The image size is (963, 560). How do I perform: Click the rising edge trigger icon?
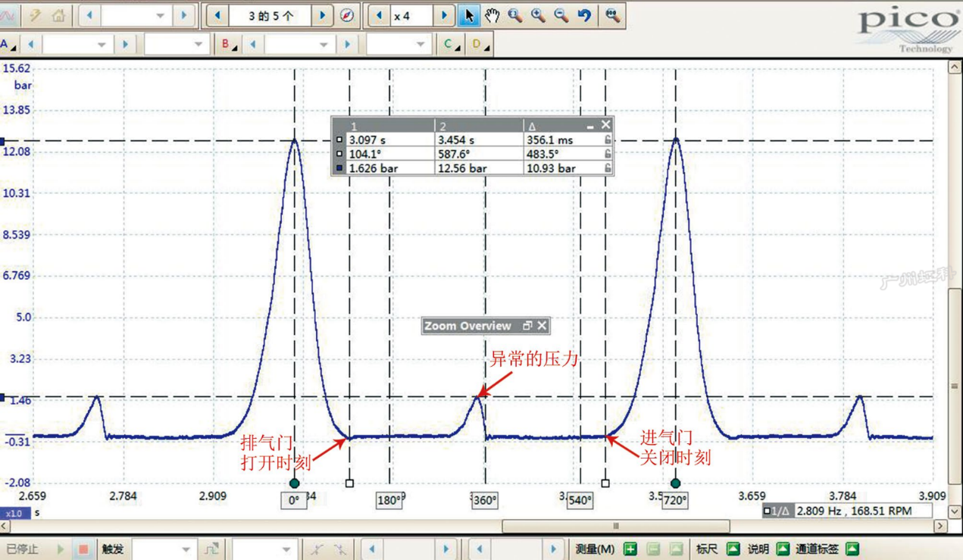pyautogui.click(x=317, y=549)
